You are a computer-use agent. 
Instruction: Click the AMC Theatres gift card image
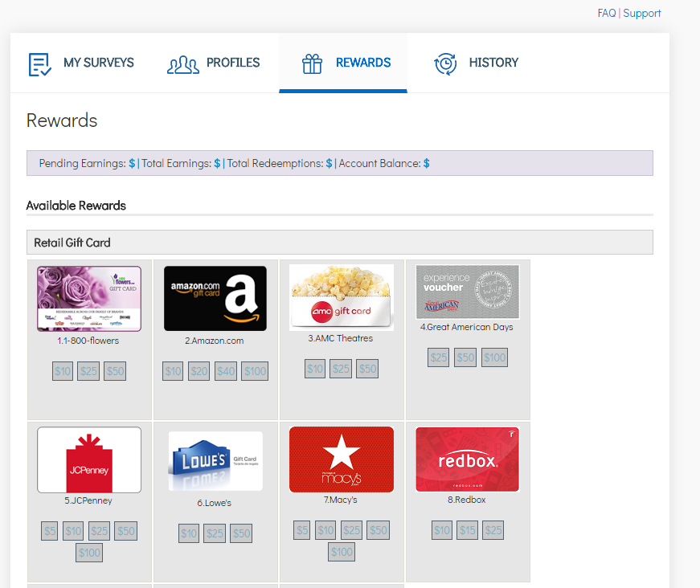point(342,297)
